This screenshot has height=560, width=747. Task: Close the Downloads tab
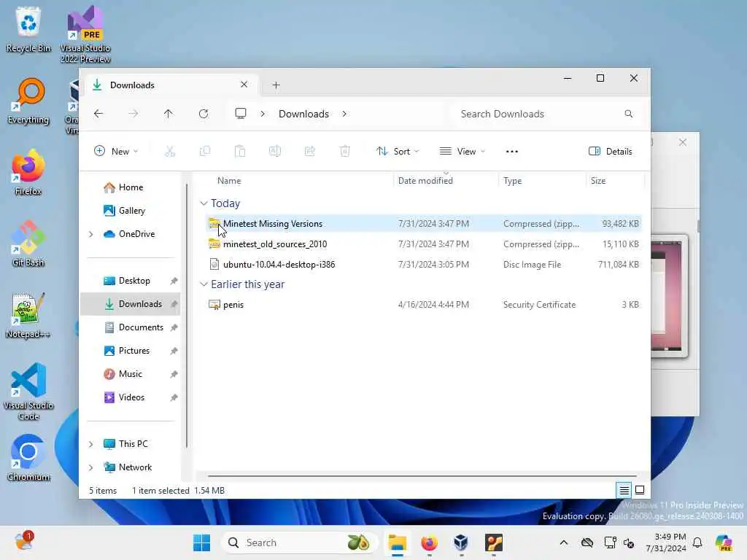[x=244, y=85]
